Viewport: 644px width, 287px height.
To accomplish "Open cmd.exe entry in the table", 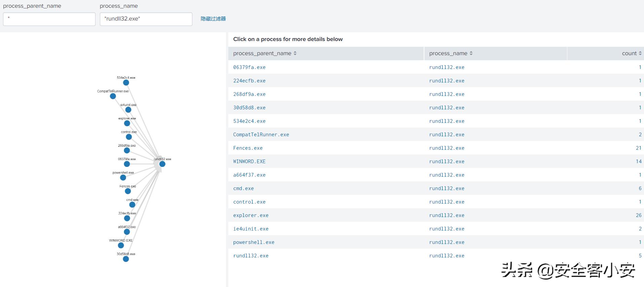I will [x=243, y=188].
